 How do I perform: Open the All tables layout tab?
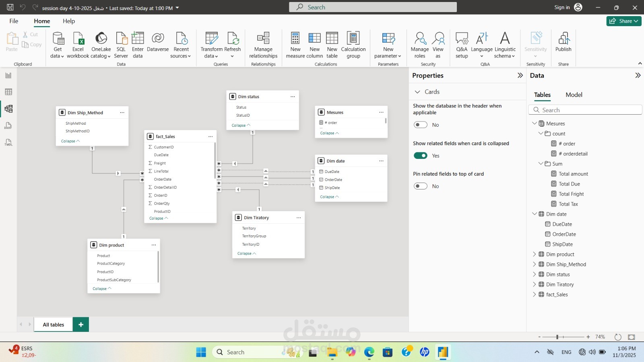[54, 325]
